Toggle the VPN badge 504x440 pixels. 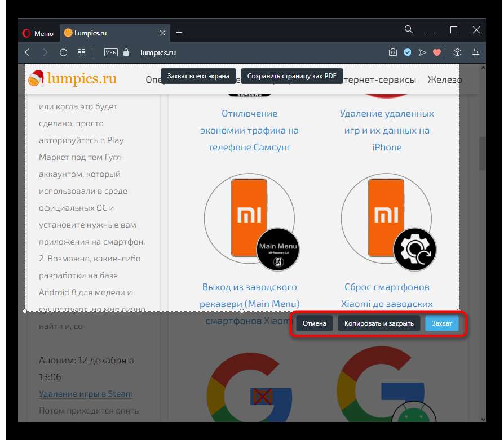[111, 52]
